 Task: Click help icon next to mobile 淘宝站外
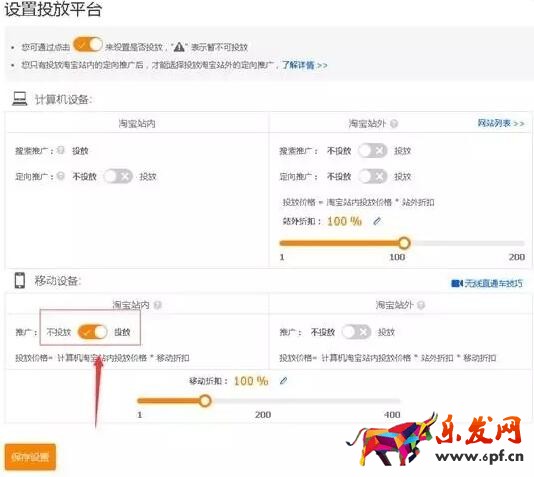pyautogui.click(x=421, y=305)
